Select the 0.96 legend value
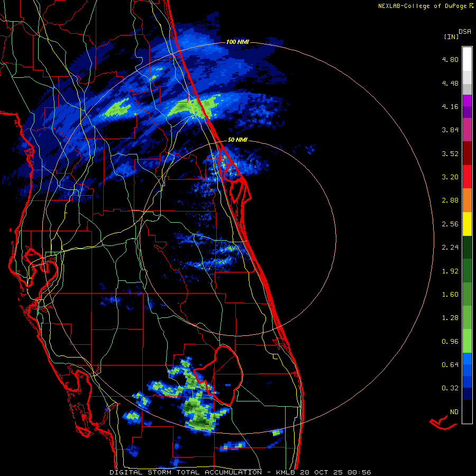Viewport: 476px width, 476px height. pyautogui.click(x=450, y=342)
